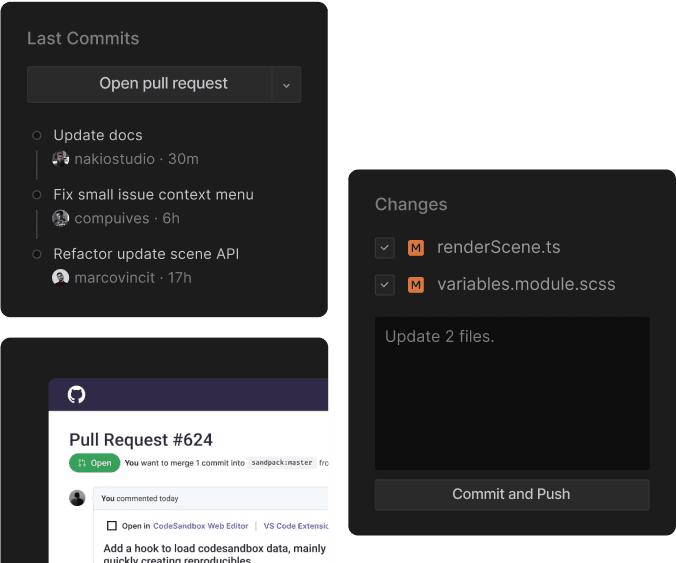This screenshot has height=563, width=676.
Task: Click the modified badge for renderScene.ts
Action: [416, 248]
